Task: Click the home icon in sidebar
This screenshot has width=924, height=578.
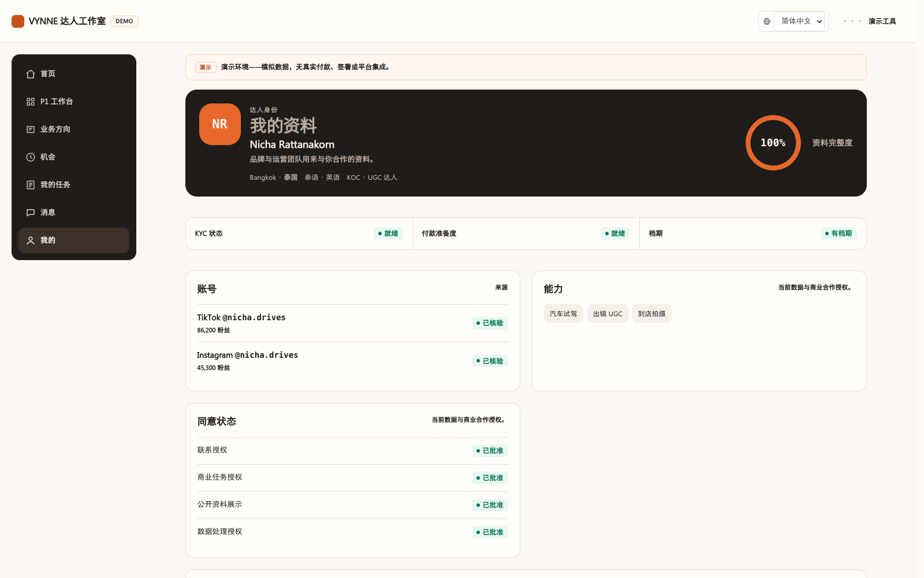Action: [31, 74]
